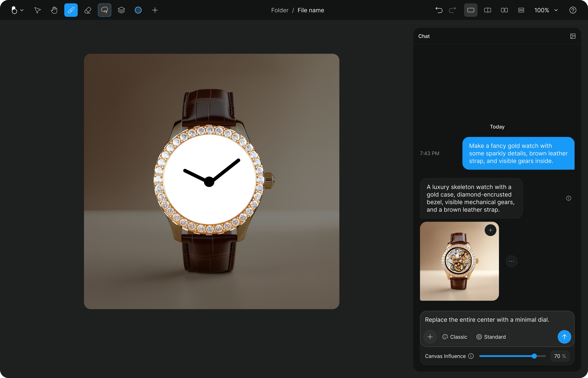
Task: Open the three-dot more options button
Action: tap(511, 261)
